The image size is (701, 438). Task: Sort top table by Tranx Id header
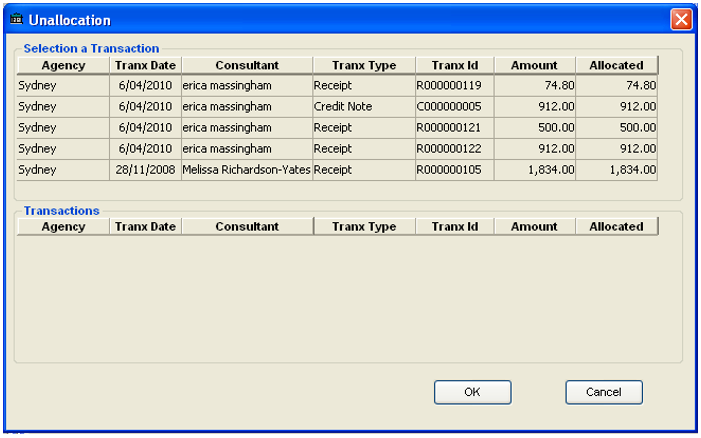(x=455, y=65)
